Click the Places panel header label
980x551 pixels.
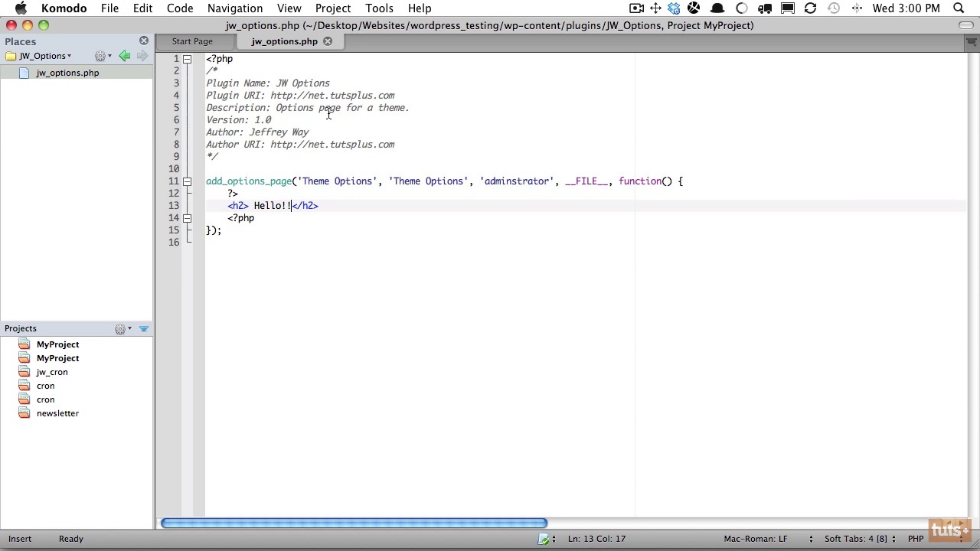point(21,41)
